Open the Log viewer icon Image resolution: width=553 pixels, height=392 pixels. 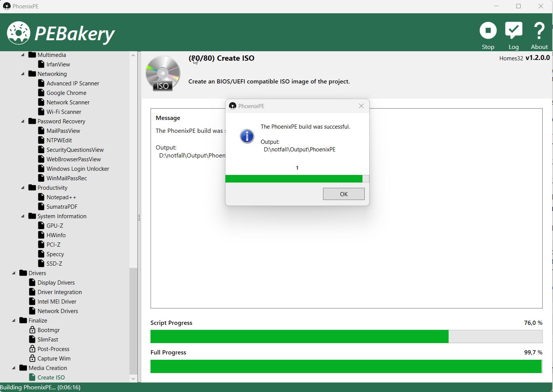[514, 31]
